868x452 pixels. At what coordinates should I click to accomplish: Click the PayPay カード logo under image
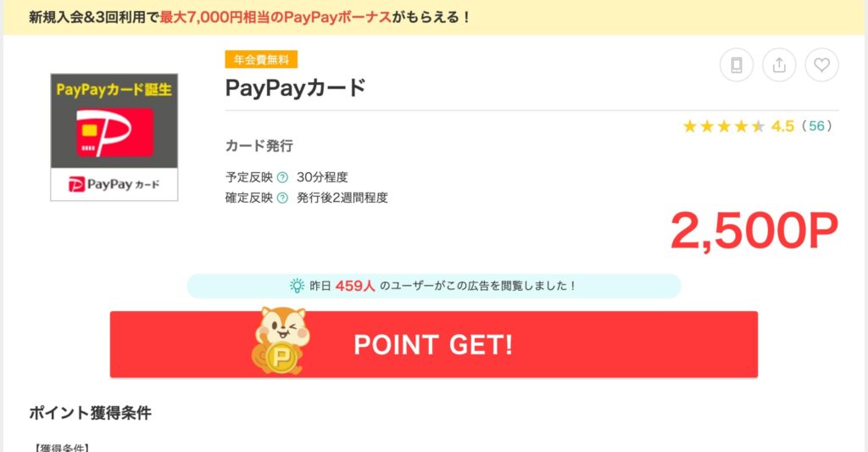[x=114, y=185]
